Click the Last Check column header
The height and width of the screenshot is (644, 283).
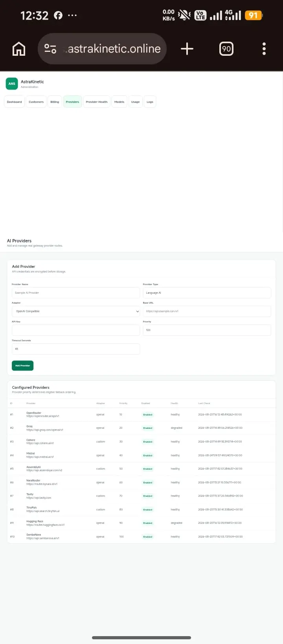pos(204,403)
